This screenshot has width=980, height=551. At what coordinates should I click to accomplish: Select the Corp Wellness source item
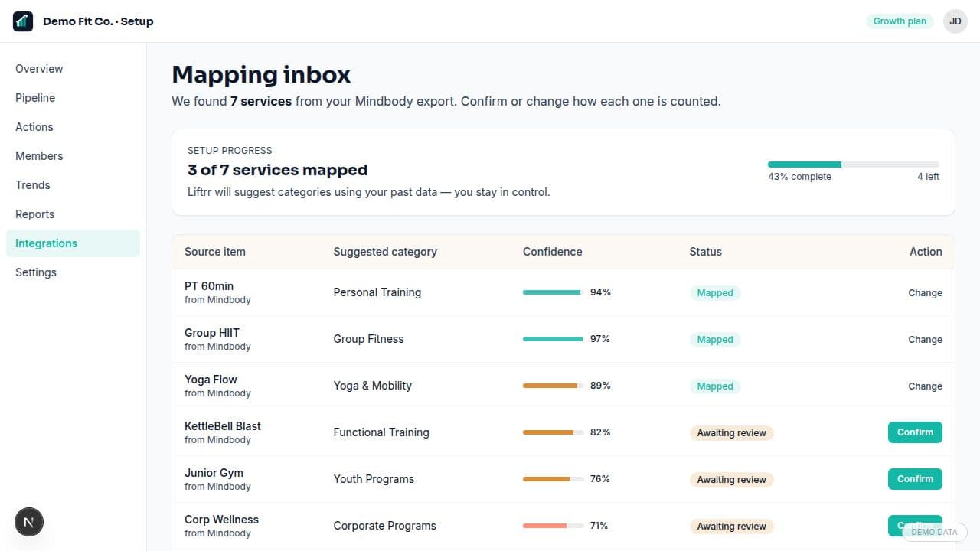pos(221,520)
